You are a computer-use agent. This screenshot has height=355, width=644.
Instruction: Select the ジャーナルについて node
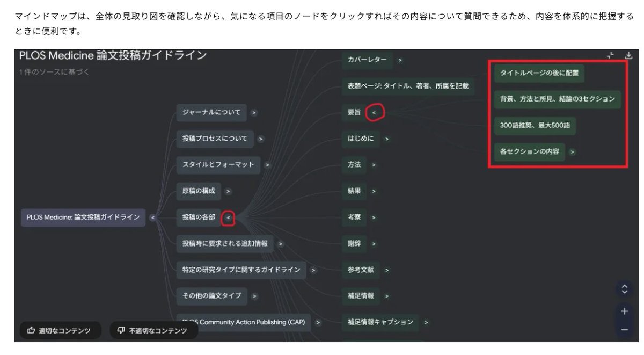211,113
